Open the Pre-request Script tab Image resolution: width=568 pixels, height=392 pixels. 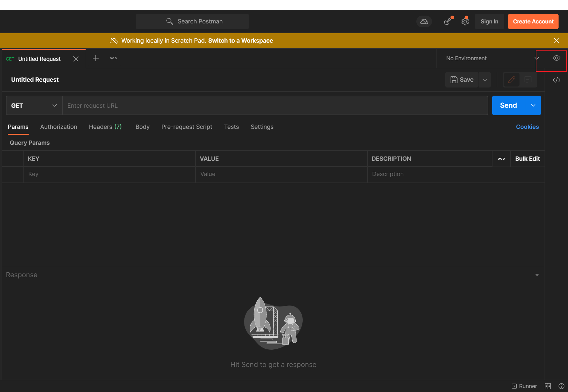tap(187, 127)
